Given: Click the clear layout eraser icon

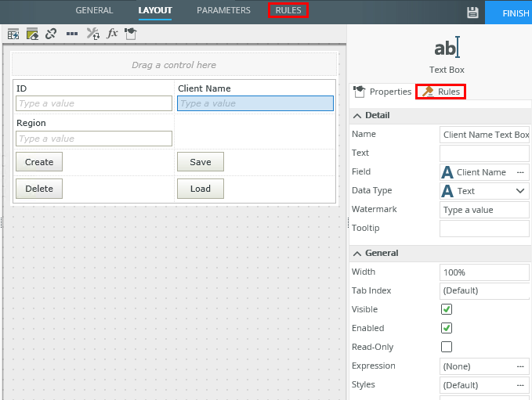Looking at the screenshot, I should click(32, 34).
